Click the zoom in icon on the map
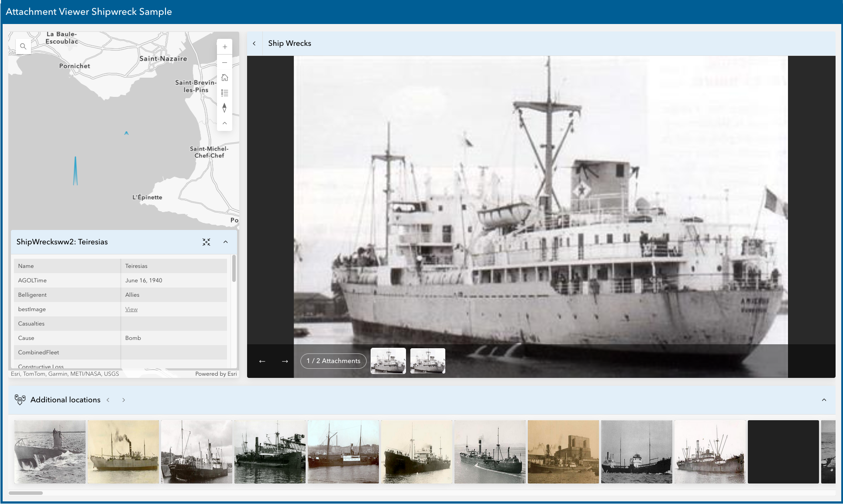 tap(224, 47)
